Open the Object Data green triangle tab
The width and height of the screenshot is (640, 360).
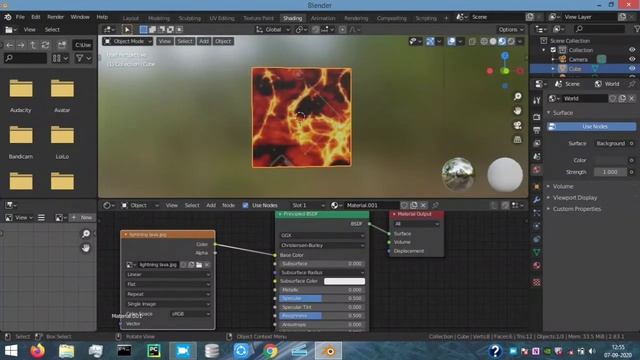(x=537, y=253)
